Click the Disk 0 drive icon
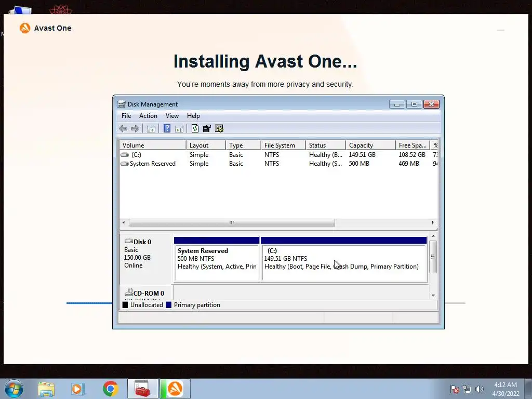532x399 pixels. click(x=129, y=241)
